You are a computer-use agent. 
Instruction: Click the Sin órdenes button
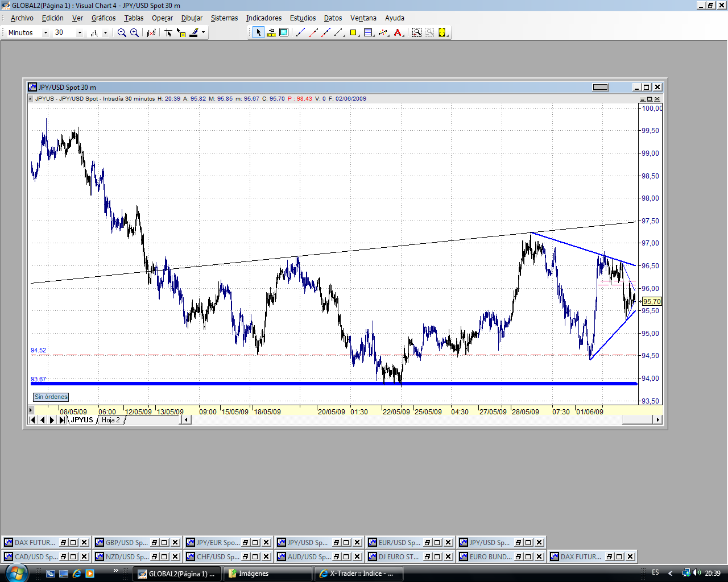(51, 397)
